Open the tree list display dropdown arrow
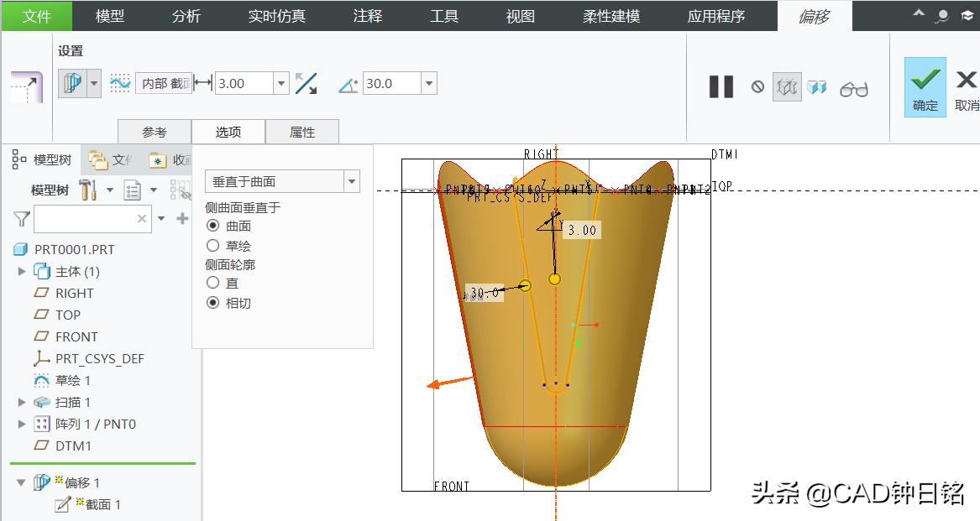 153,190
